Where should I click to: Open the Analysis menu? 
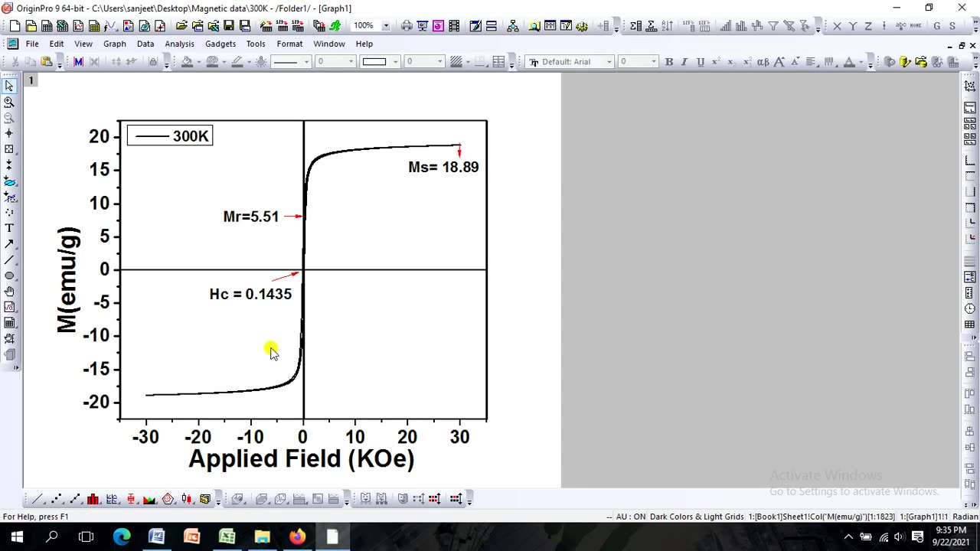pos(179,44)
